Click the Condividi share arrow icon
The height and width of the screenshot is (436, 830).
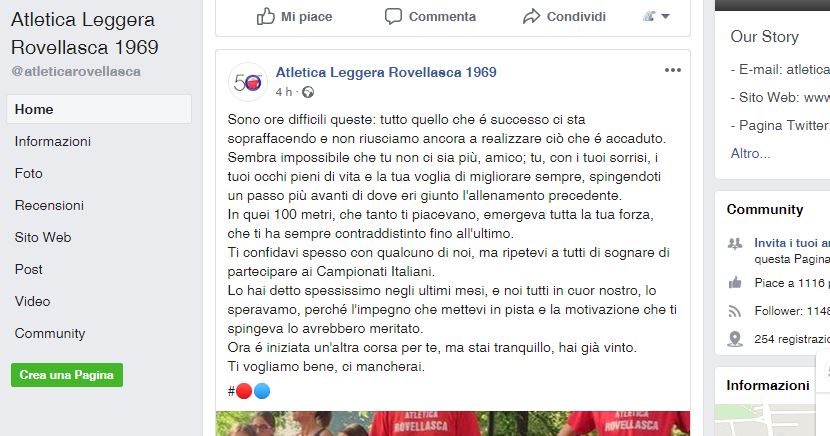tap(531, 16)
